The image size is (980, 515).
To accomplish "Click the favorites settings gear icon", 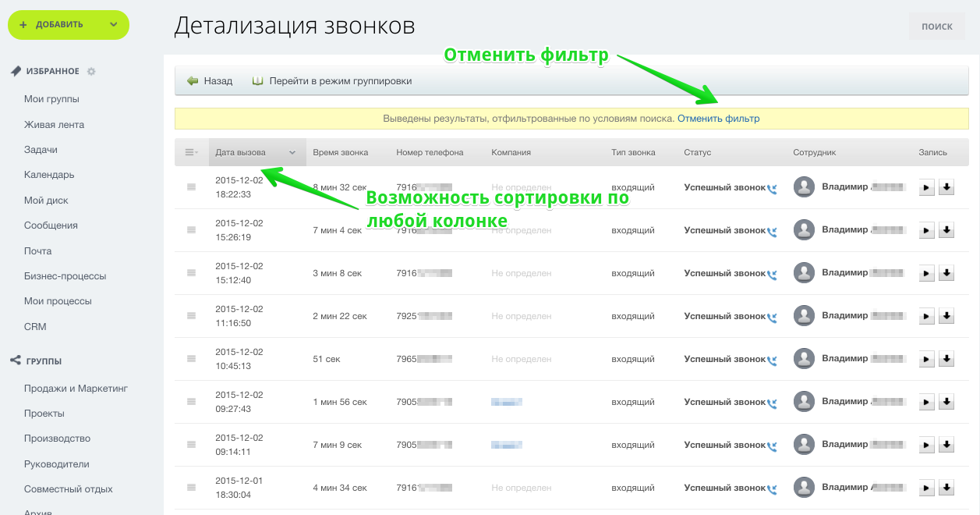I will point(91,72).
